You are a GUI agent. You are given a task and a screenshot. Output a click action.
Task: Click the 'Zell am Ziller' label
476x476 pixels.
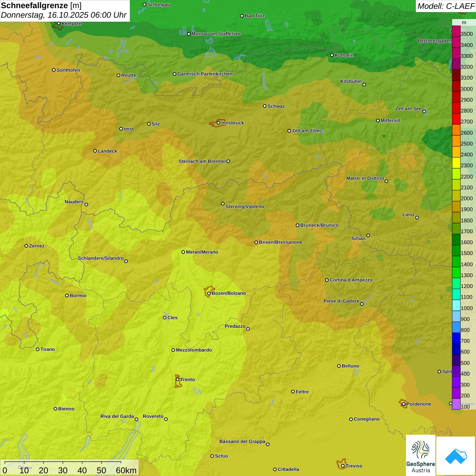(x=306, y=131)
